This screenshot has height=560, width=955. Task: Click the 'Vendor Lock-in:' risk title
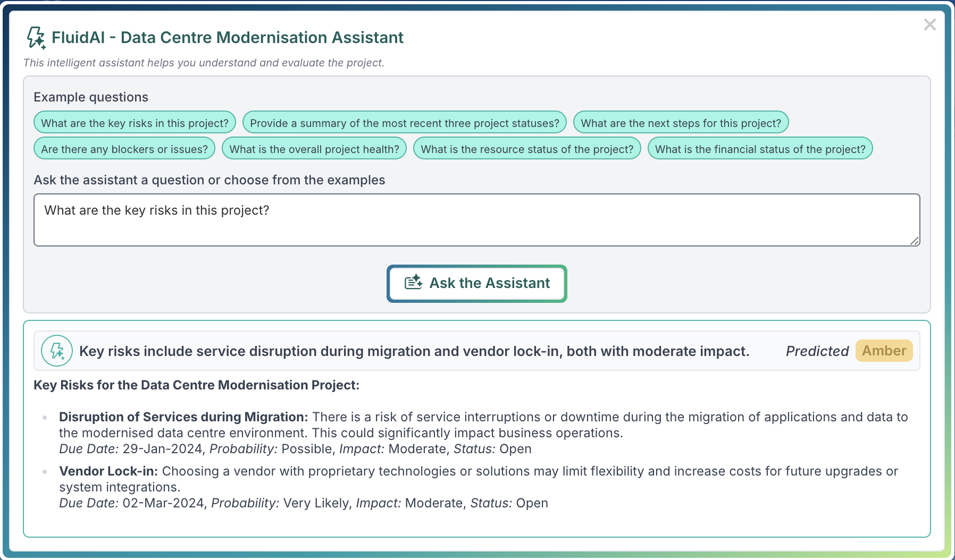[108, 471]
